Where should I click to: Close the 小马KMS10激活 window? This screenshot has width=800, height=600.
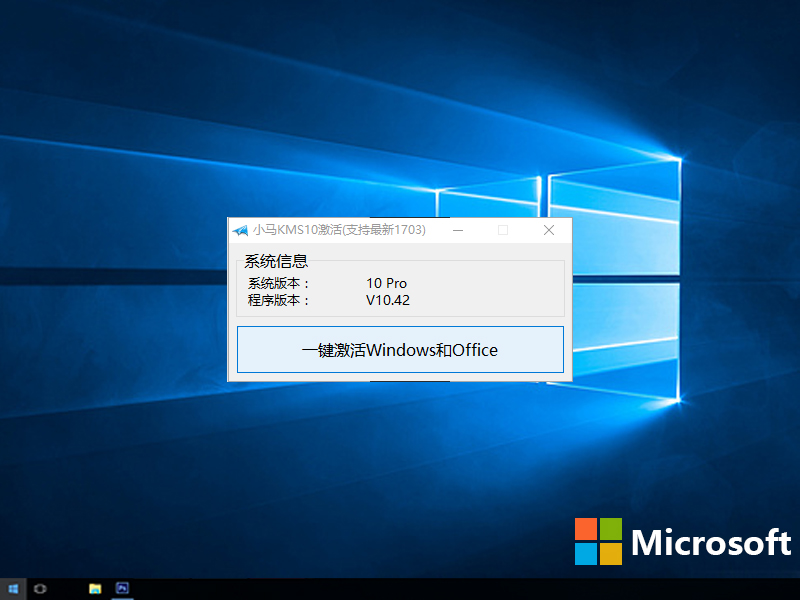[549, 230]
